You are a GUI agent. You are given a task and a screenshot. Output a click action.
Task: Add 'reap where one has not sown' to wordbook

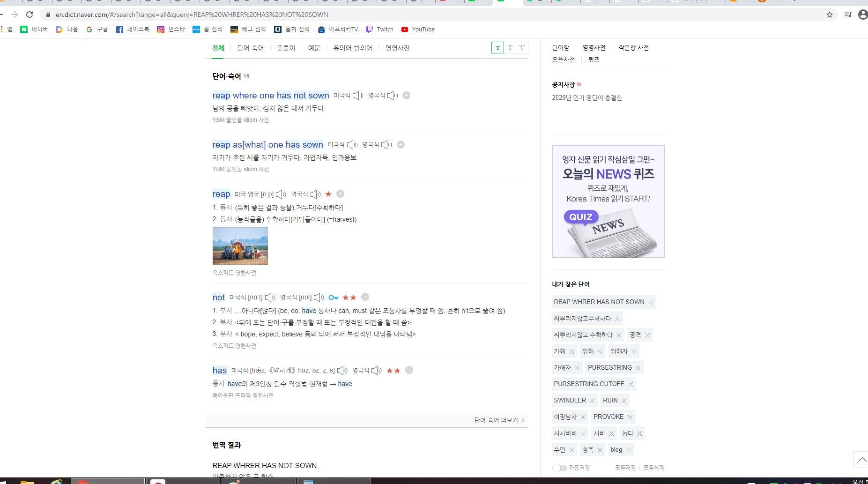[x=407, y=96]
